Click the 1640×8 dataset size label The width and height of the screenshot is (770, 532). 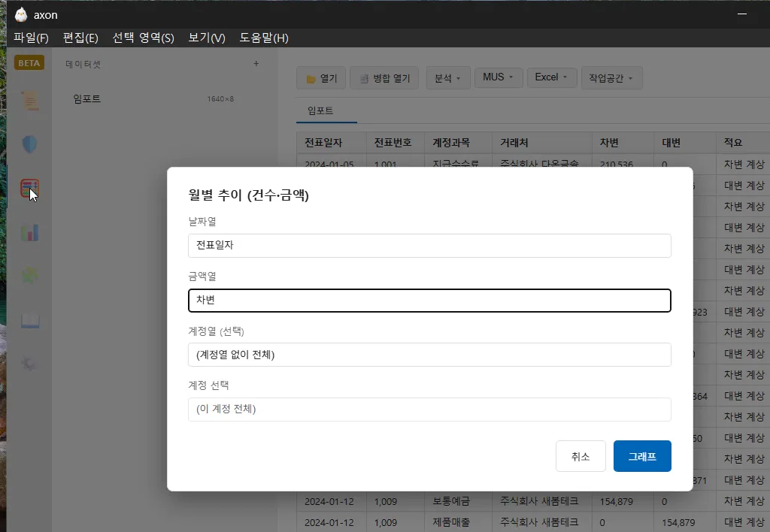coord(220,98)
